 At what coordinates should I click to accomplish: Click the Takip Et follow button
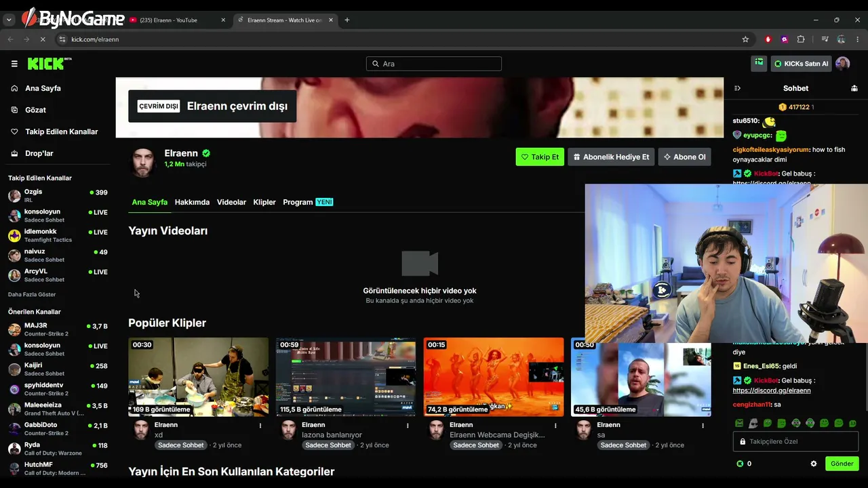(540, 157)
